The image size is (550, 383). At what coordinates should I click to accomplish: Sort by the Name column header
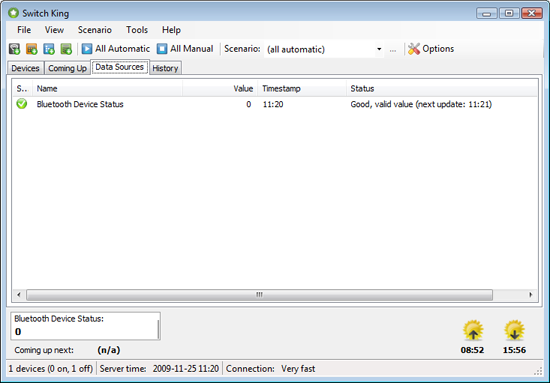pos(107,88)
